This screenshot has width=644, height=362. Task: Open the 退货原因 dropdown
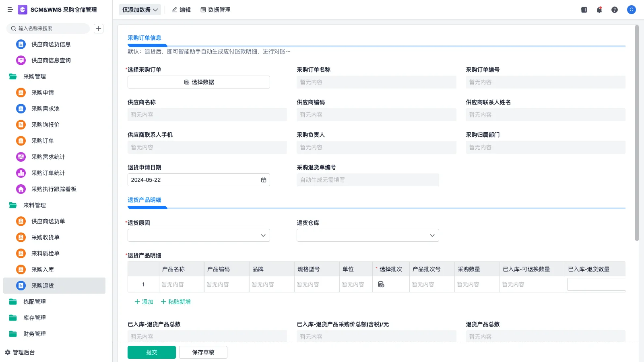199,235
